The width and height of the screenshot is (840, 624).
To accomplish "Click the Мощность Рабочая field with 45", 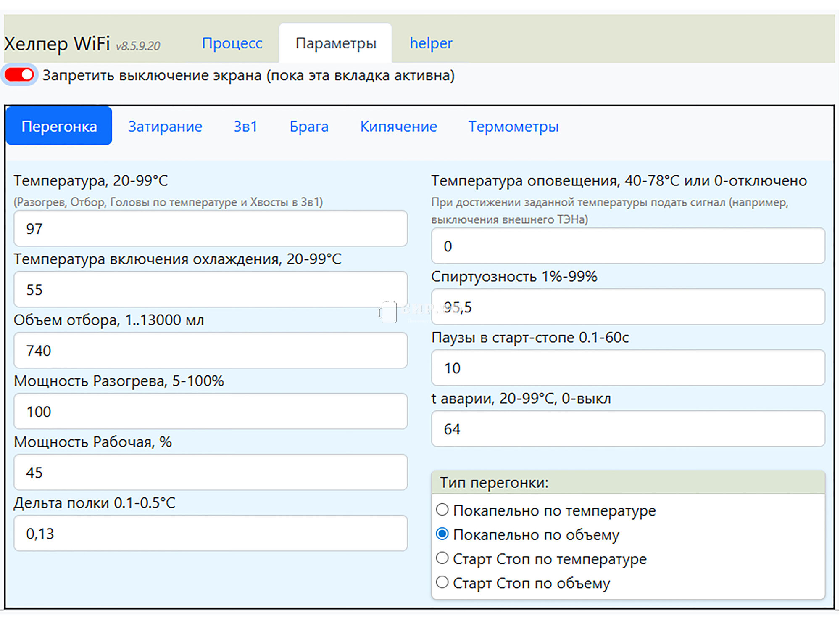I will (210, 473).
